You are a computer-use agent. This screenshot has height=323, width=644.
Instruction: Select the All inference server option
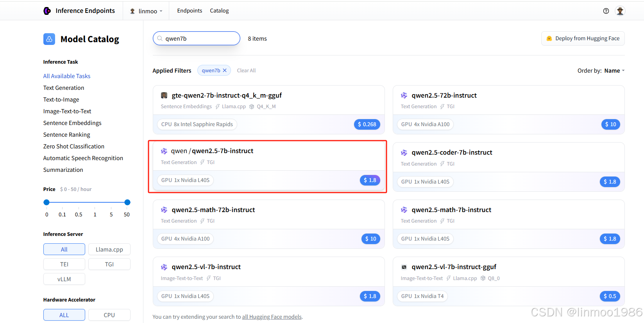pyautogui.click(x=64, y=249)
